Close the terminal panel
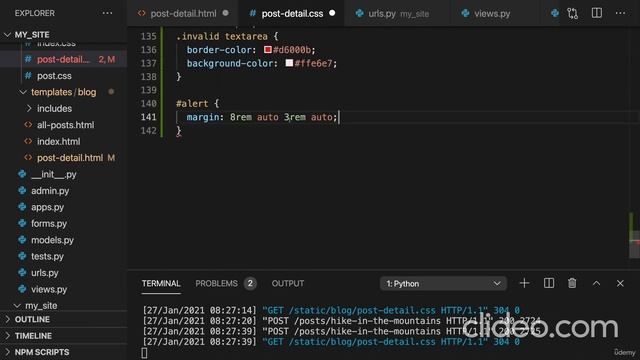 [620, 283]
